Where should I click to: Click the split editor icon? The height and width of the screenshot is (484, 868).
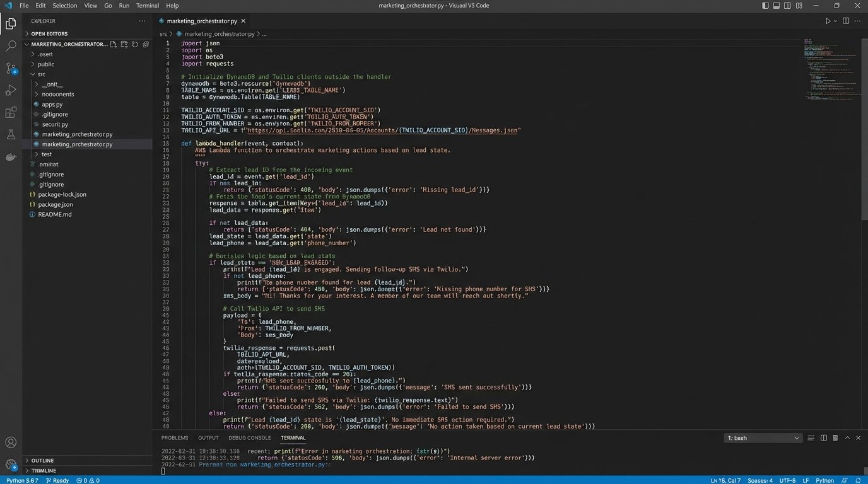point(846,21)
